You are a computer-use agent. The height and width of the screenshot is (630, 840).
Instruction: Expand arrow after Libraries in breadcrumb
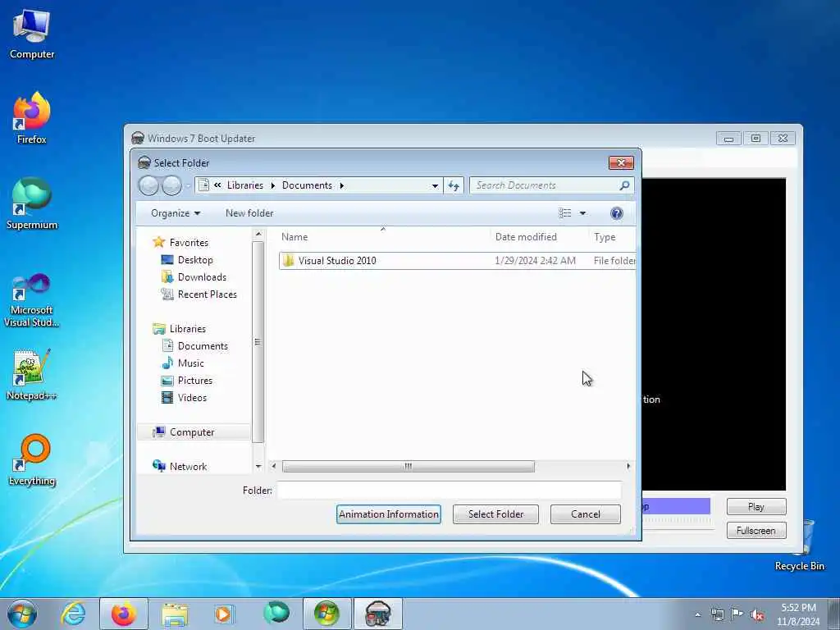coord(272,185)
